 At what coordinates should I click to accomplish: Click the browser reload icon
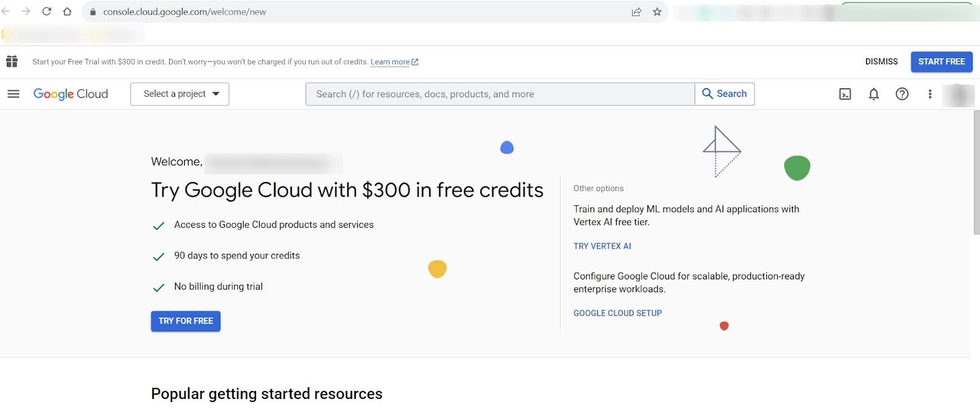(x=47, y=12)
